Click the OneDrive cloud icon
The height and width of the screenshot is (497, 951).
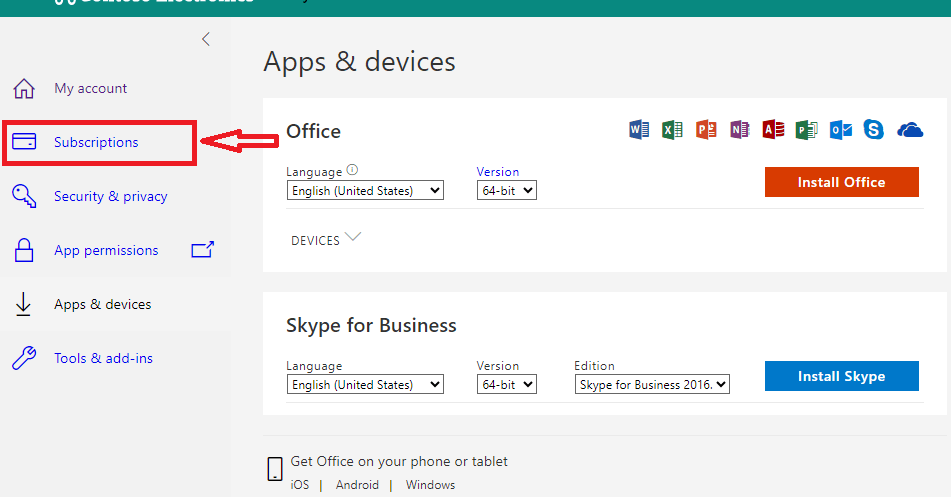pyautogui.click(x=910, y=130)
